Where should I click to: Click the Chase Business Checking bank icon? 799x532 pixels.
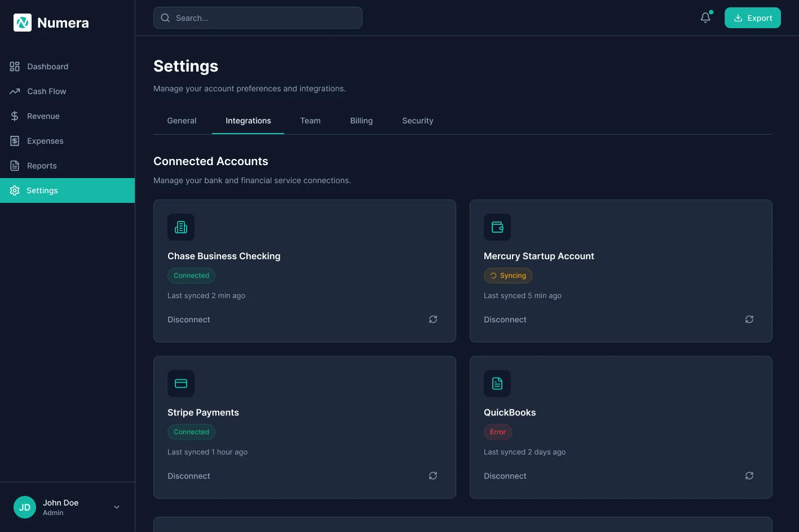tap(181, 227)
